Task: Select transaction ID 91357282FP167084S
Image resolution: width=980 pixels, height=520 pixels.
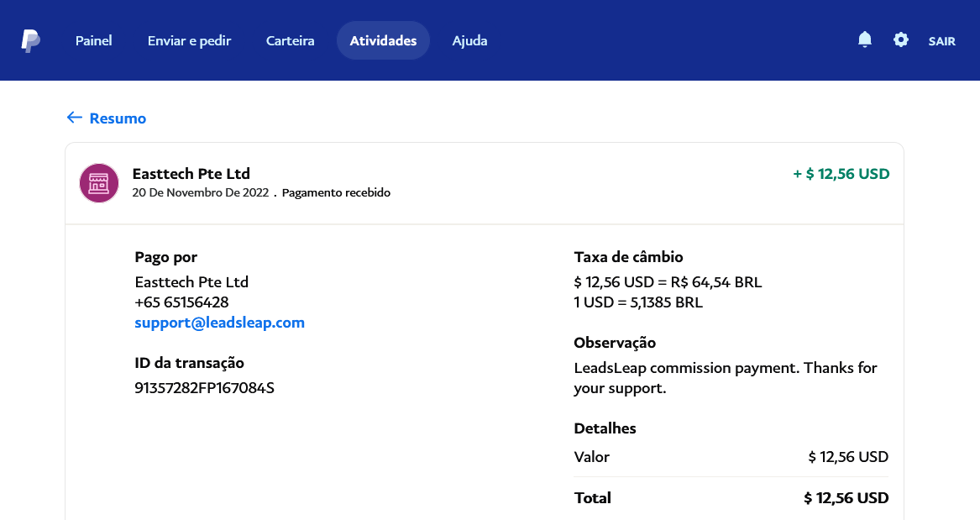Action: (x=204, y=388)
